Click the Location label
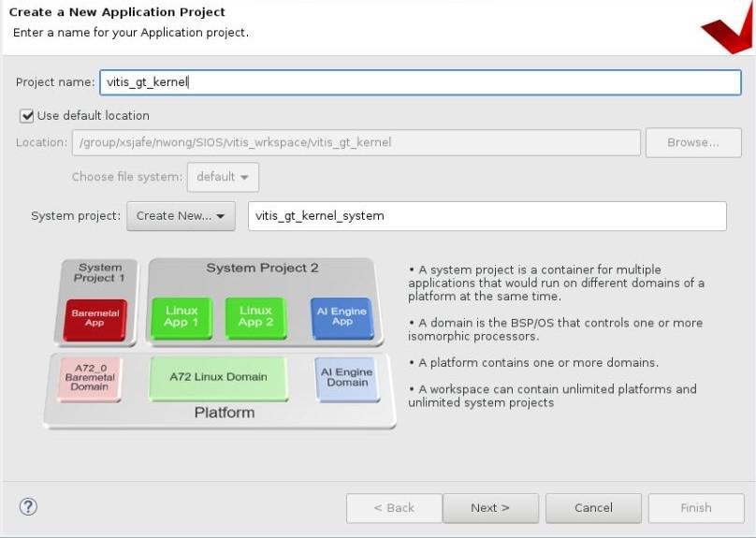756x538 pixels. [x=41, y=143]
